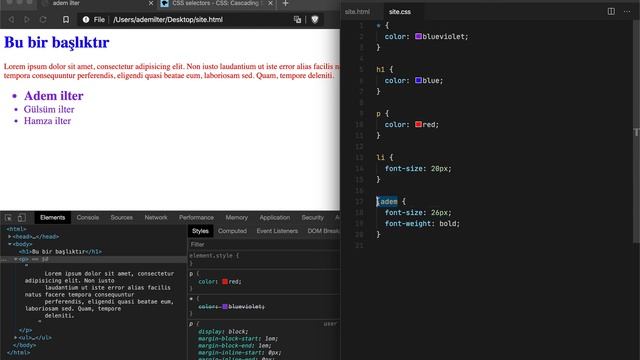Toggle the device toolbar in DevTools
Image resolution: width=640 pixels, height=360 pixels.
22,218
